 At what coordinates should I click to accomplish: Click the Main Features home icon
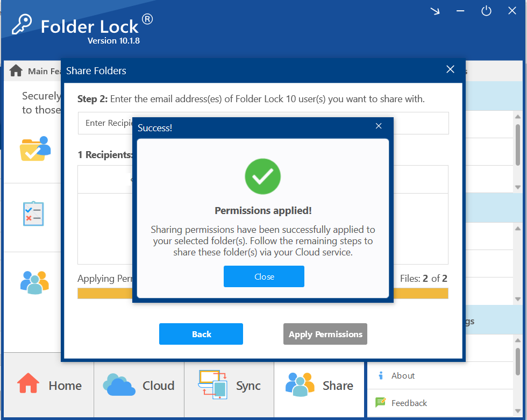(16, 70)
